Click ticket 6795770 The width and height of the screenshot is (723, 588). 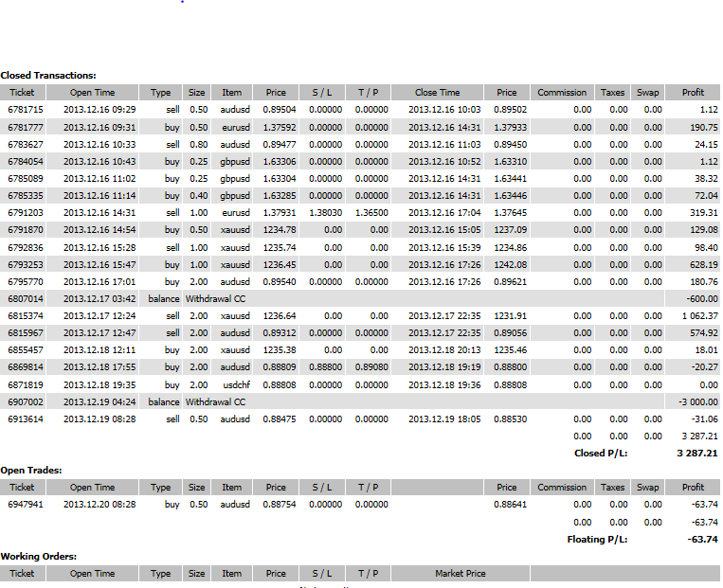coord(26,281)
